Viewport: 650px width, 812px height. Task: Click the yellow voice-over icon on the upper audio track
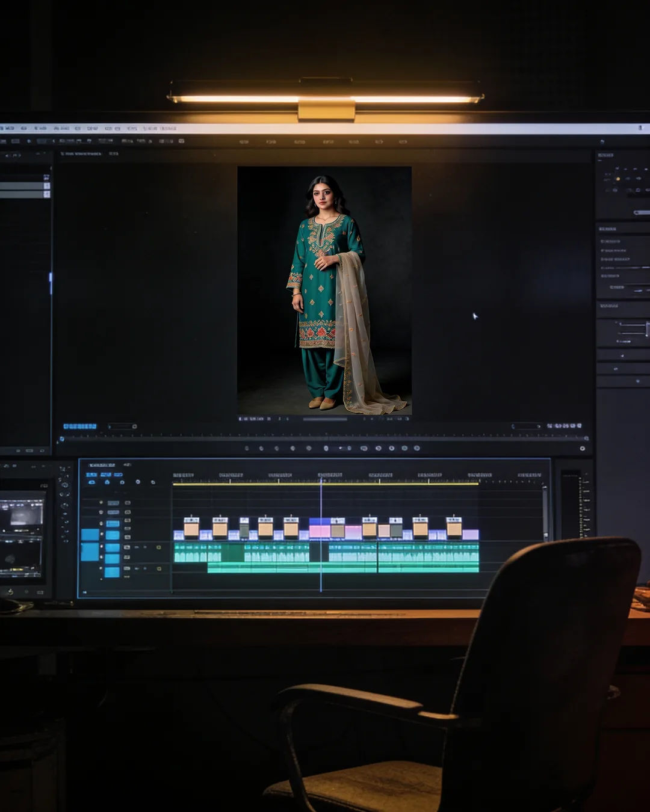point(158,547)
